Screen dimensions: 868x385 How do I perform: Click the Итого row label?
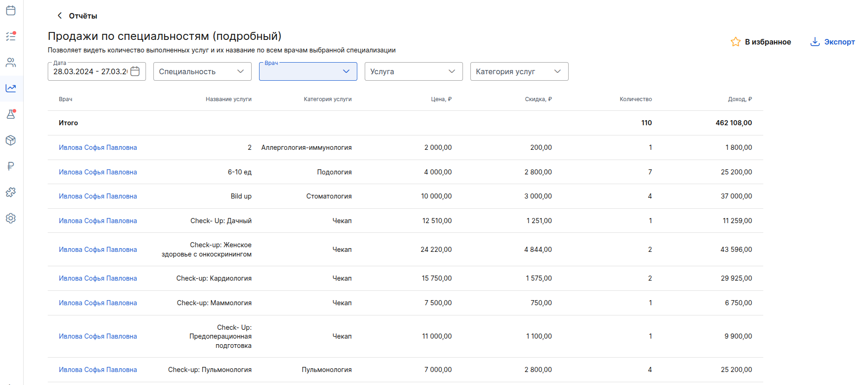coord(68,123)
